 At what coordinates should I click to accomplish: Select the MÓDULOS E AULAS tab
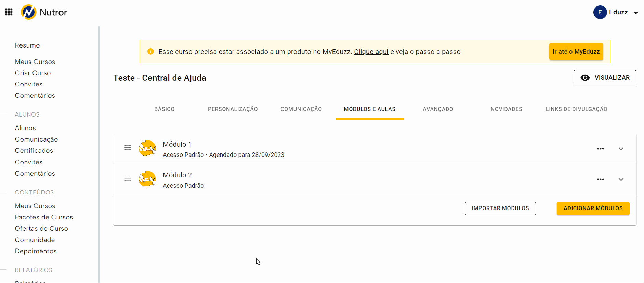(370, 109)
